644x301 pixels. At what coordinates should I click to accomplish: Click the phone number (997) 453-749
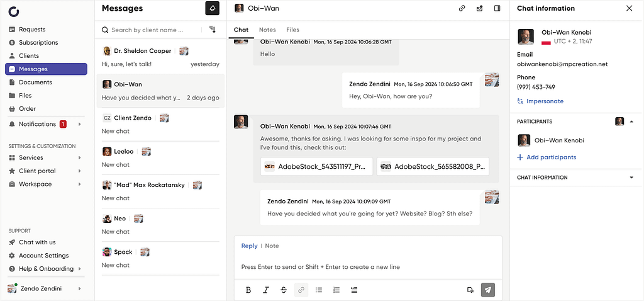536,87
